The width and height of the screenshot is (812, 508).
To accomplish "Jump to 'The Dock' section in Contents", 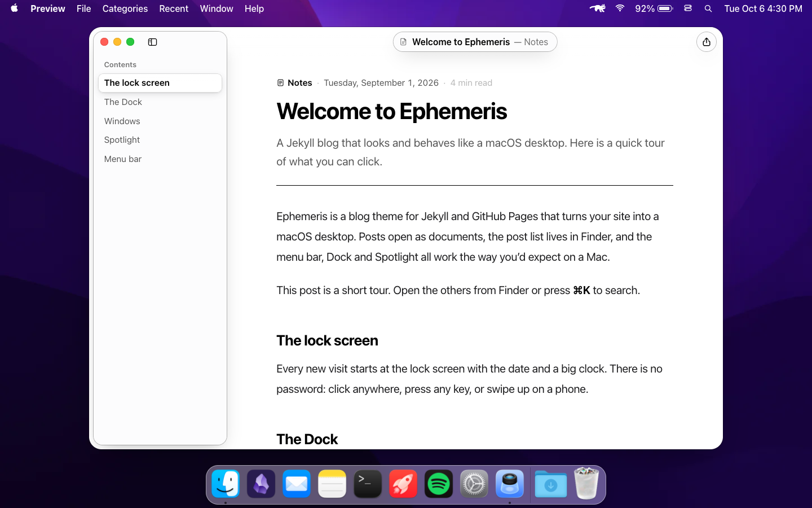I will [x=160, y=102].
